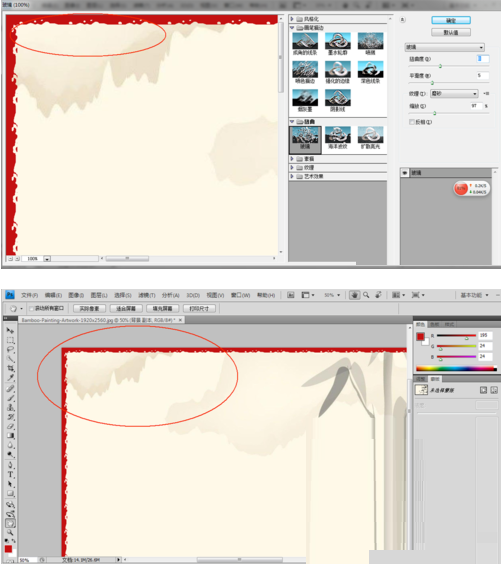501x564 pixels.
Task: Select the 海洋波纹 filter thumbnail
Action: (x=337, y=138)
